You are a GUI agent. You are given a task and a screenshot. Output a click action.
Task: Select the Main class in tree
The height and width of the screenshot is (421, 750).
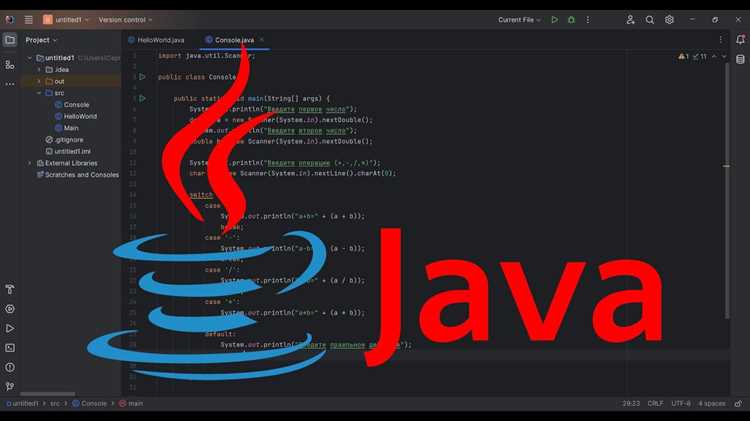(66, 128)
